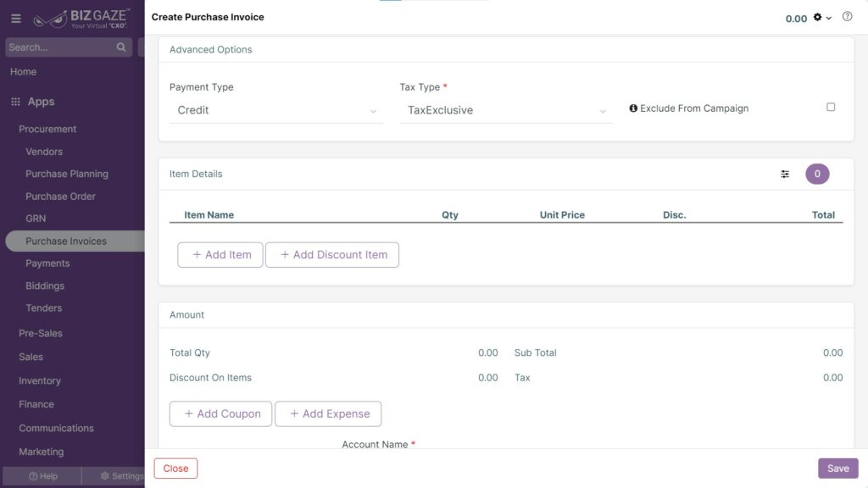
Task: Click the Add Coupon button
Action: pos(221,413)
